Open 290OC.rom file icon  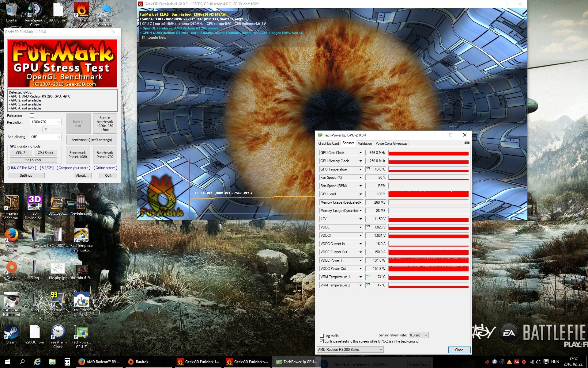[35, 334]
